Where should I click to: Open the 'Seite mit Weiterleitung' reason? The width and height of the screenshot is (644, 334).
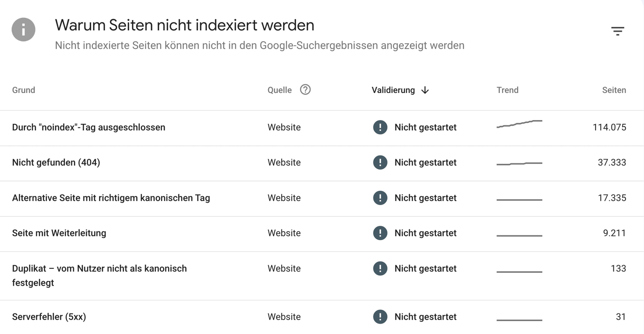pyautogui.click(x=322, y=234)
